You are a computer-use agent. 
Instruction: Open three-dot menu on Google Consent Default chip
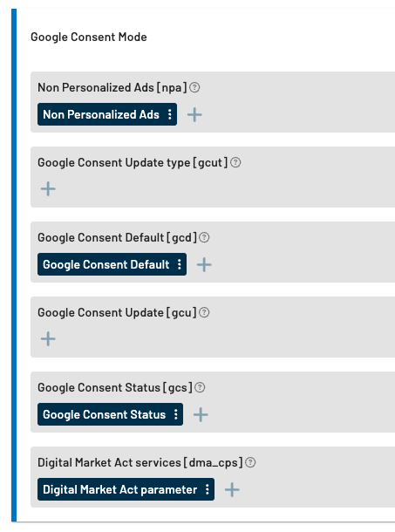pyautogui.click(x=179, y=264)
